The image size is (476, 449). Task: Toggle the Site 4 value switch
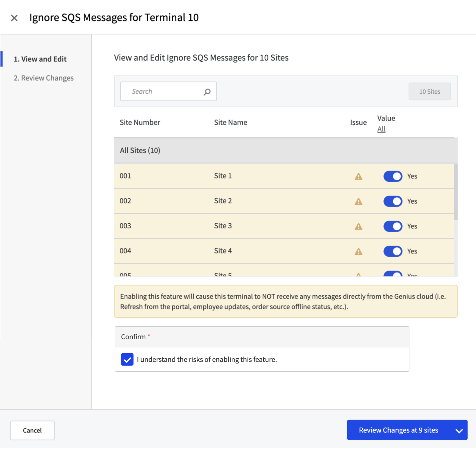click(x=393, y=251)
